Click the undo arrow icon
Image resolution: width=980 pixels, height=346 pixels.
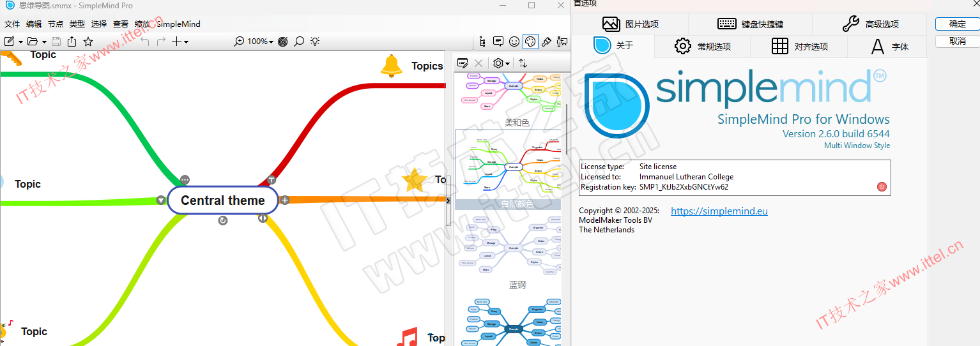(x=145, y=41)
